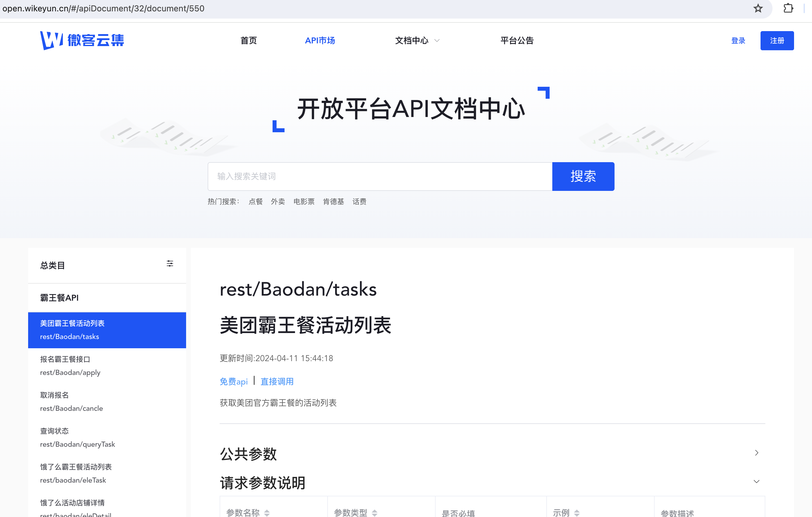Open the browser extensions puzzle icon
812x517 pixels.
(x=788, y=8)
